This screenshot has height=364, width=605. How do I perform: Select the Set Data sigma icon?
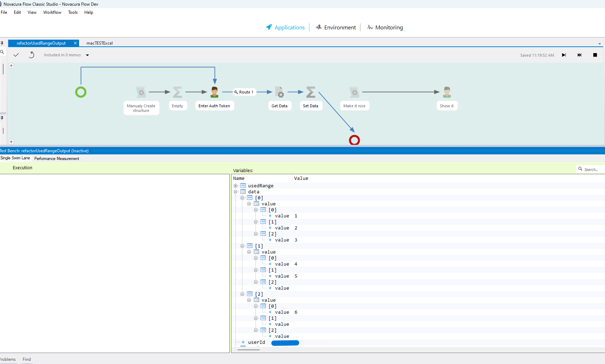tap(310, 92)
